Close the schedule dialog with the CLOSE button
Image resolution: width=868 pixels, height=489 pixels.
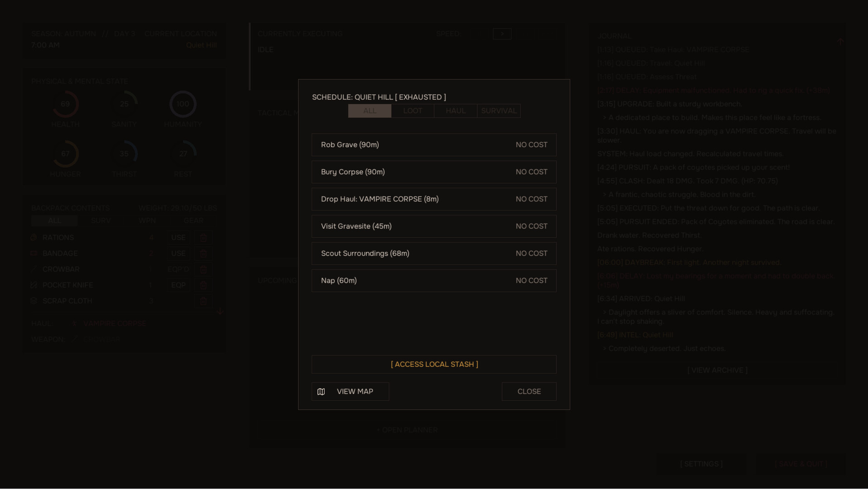(529, 392)
